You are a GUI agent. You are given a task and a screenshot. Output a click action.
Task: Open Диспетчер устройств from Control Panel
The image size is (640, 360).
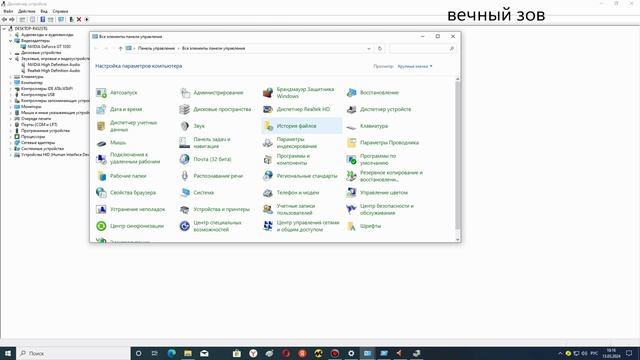click(x=378, y=109)
